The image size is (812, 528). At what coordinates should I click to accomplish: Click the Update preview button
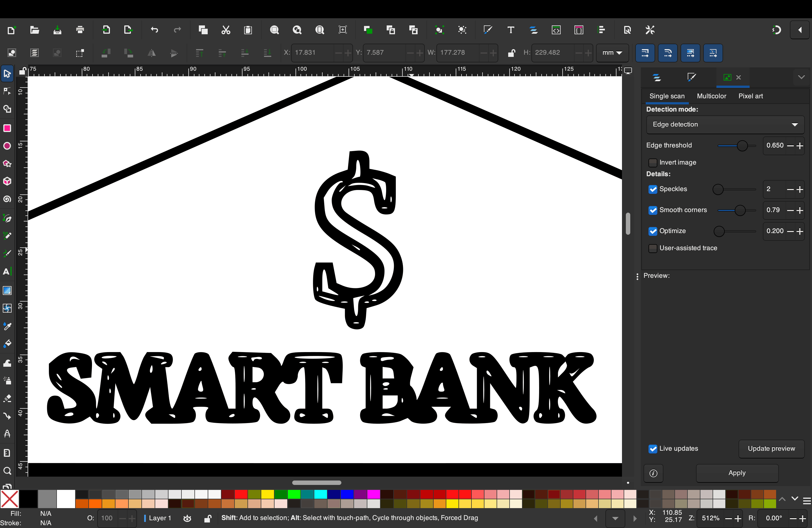771,448
